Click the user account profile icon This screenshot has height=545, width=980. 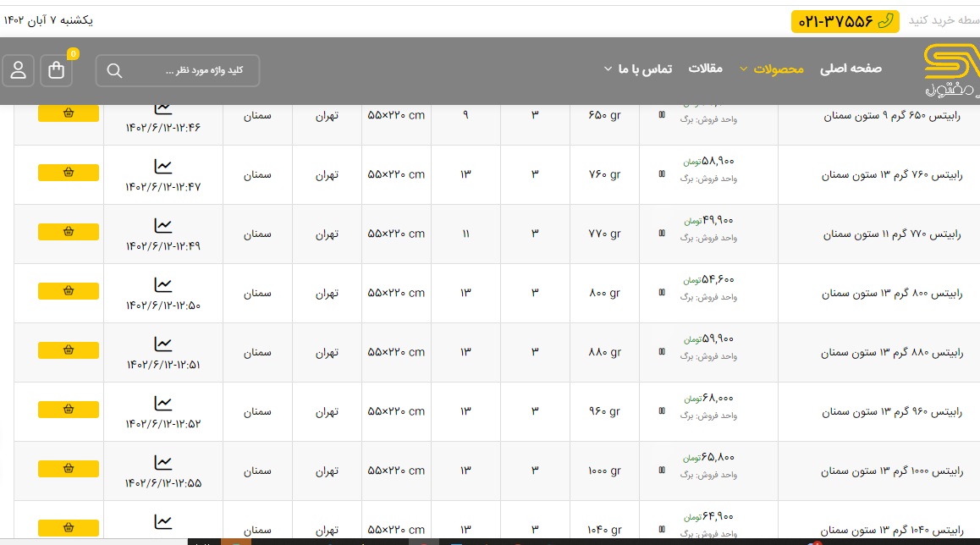click(18, 70)
